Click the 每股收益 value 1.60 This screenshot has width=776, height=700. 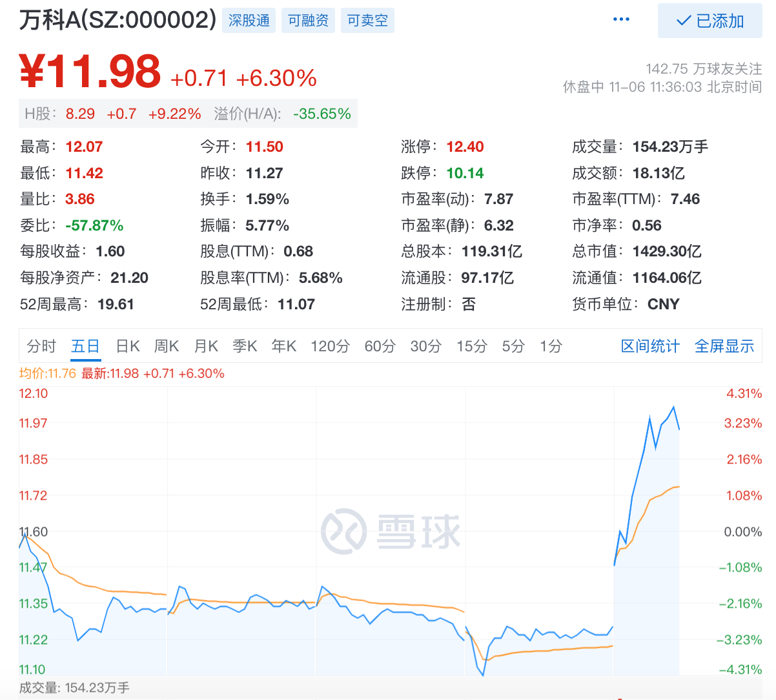click(110, 251)
